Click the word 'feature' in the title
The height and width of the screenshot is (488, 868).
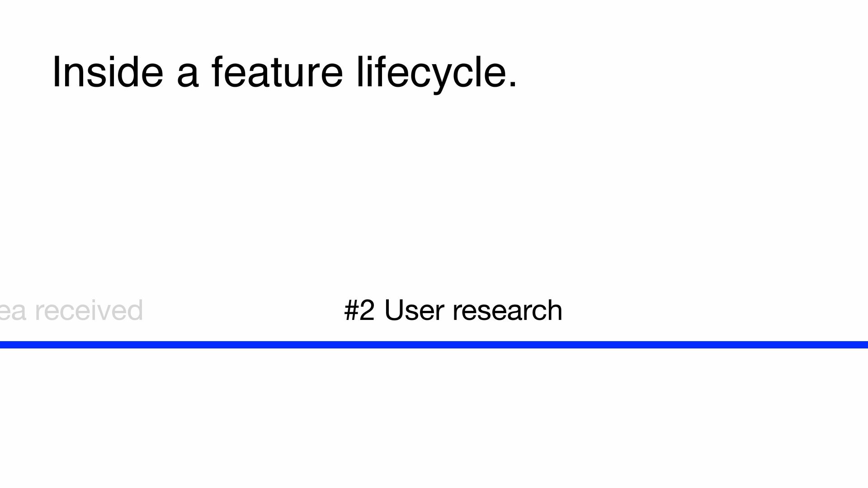[x=277, y=72]
